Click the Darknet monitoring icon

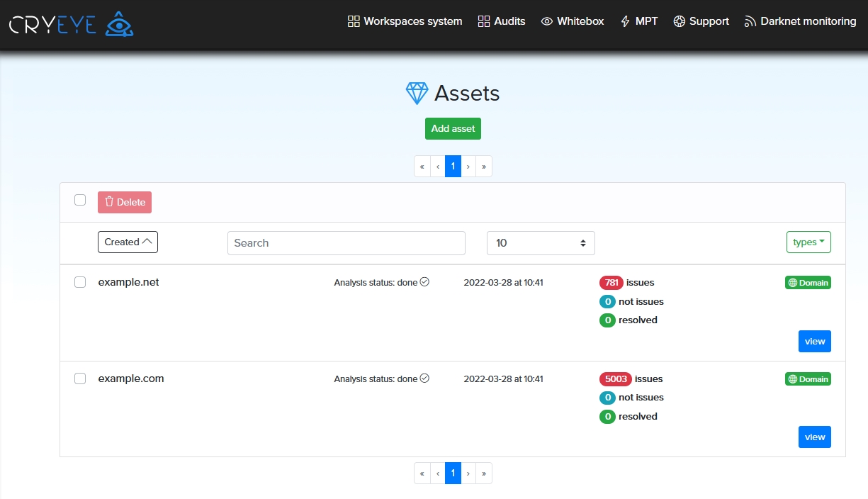pyautogui.click(x=749, y=21)
